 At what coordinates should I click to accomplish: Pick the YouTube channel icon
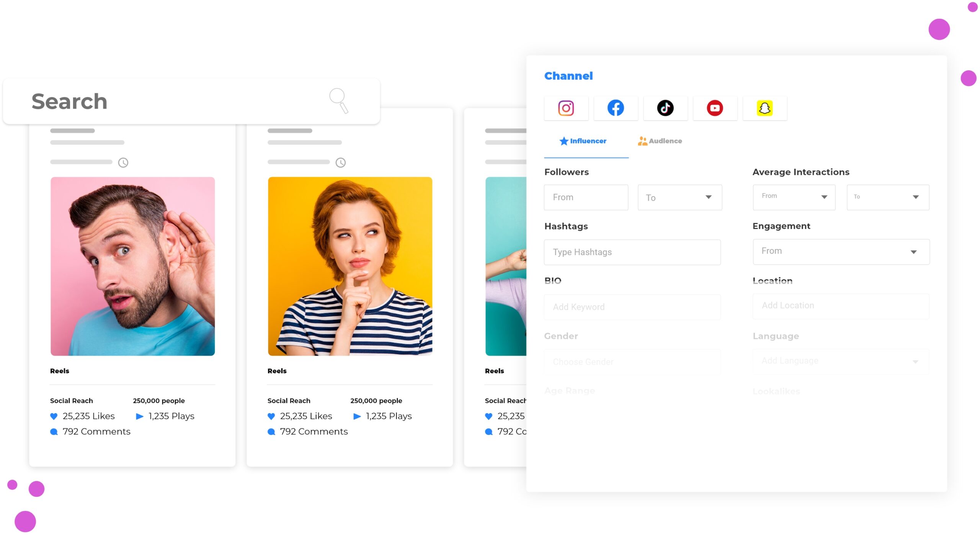point(715,108)
